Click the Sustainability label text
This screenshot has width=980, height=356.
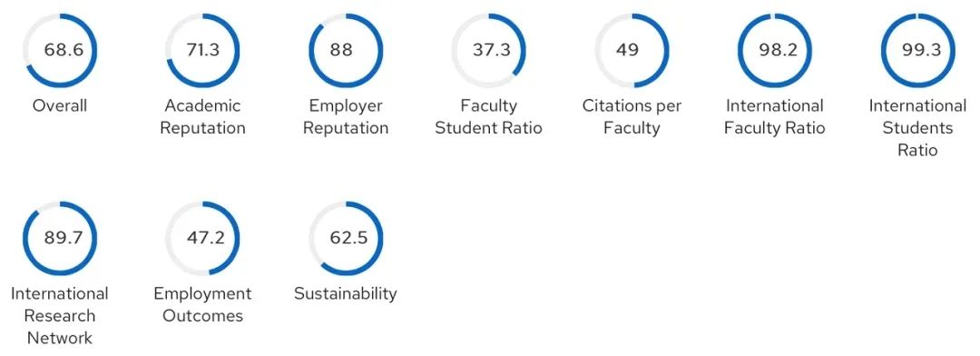click(346, 294)
